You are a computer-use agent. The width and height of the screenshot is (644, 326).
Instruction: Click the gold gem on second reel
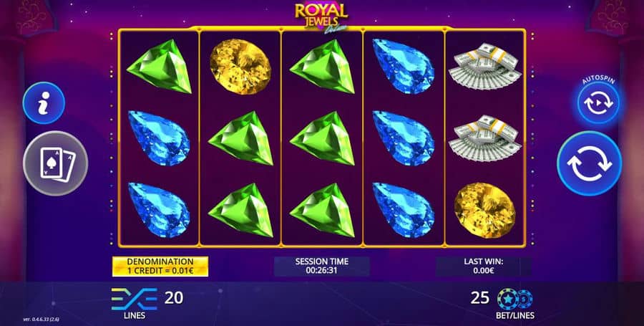[x=240, y=67]
